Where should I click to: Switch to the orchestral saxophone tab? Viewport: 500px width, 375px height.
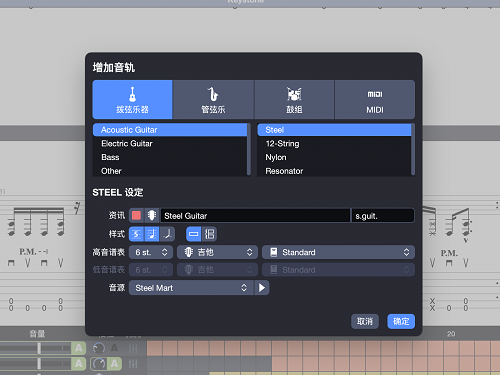(x=213, y=99)
